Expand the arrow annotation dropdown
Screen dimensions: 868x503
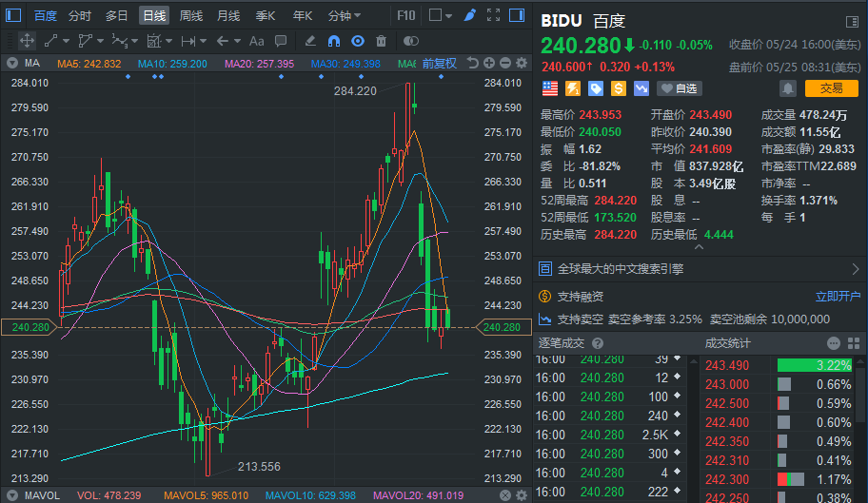238,41
